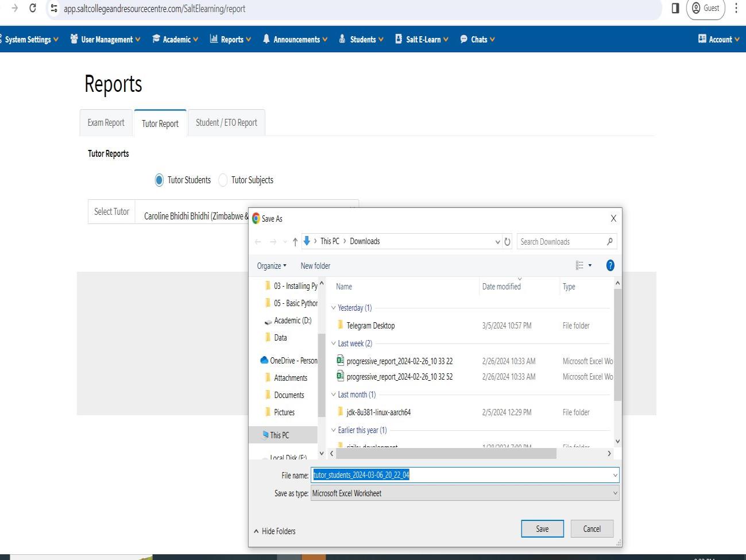Click the refresh icon beside the path bar
Image resolution: width=746 pixels, height=560 pixels.
click(x=507, y=242)
